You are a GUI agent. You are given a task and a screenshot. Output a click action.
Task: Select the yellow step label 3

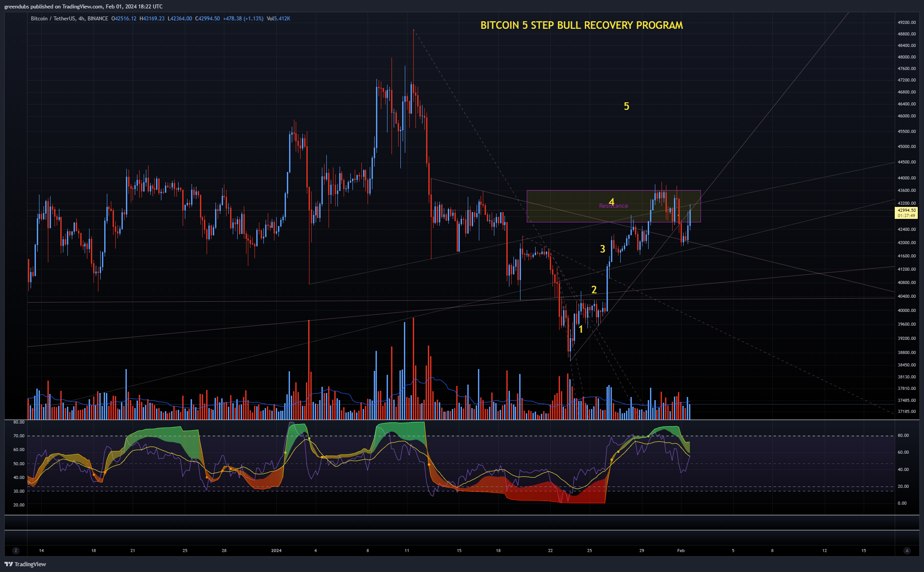[x=603, y=249]
